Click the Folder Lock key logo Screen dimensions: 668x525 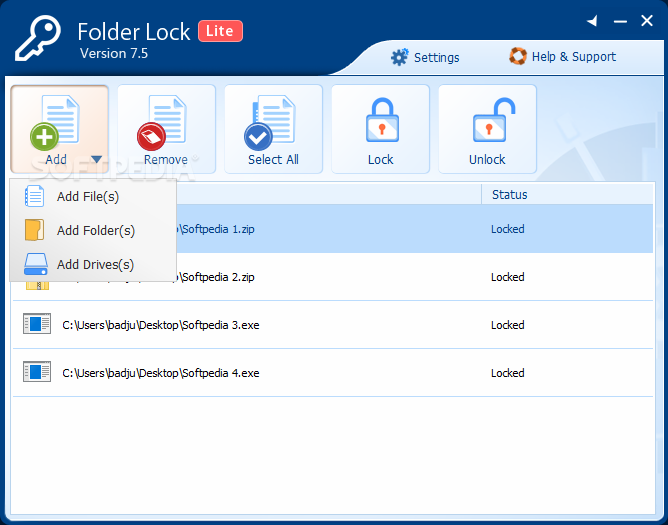[x=38, y=38]
